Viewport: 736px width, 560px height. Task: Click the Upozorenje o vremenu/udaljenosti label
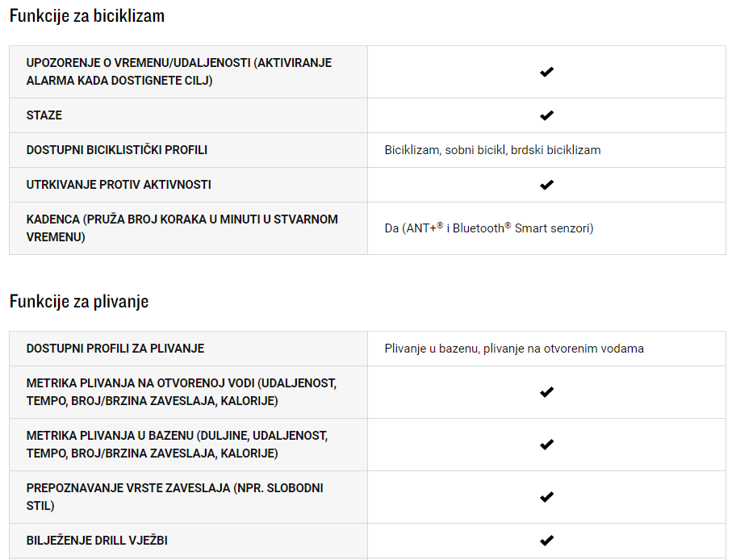coord(179,72)
